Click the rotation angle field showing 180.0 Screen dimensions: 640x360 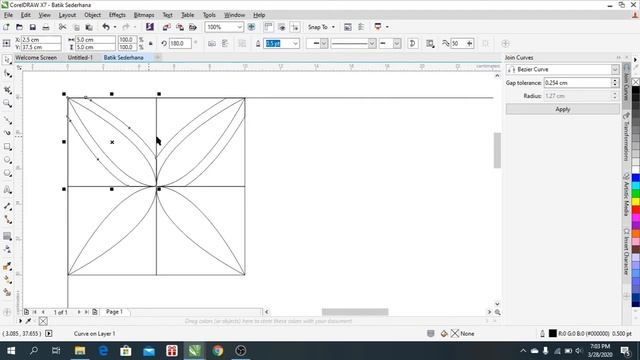(x=180, y=43)
